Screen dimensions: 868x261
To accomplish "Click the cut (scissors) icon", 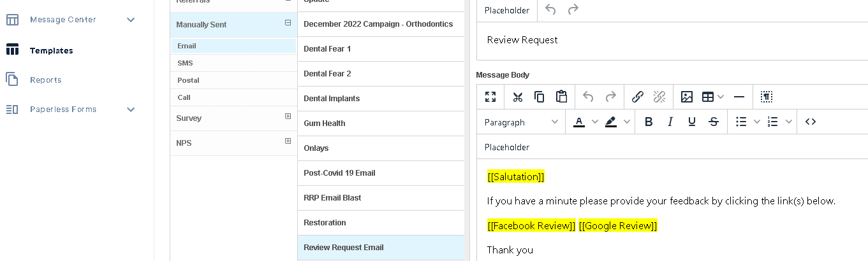I will [x=517, y=97].
